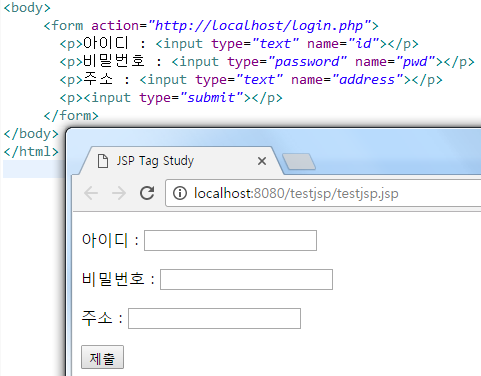Focus the 아이디 text field
The width and height of the screenshot is (481, 376).
coord(230,240)
